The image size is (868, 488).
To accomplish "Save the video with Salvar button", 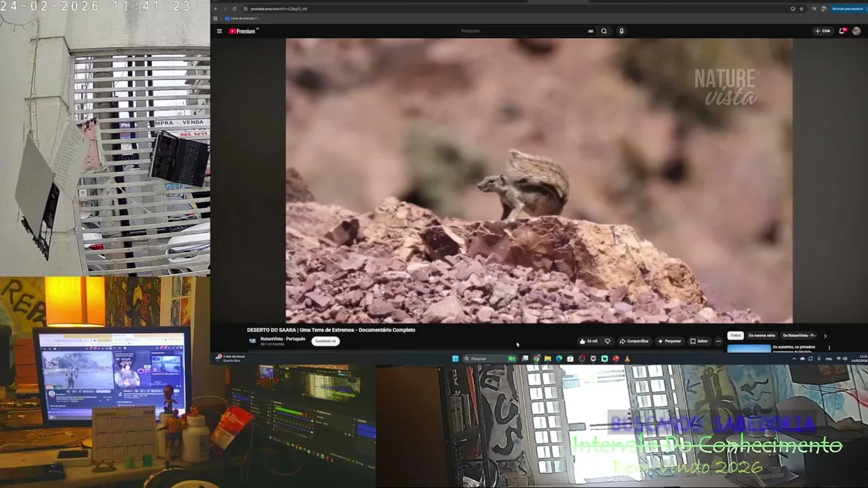I will coord(699,341).
